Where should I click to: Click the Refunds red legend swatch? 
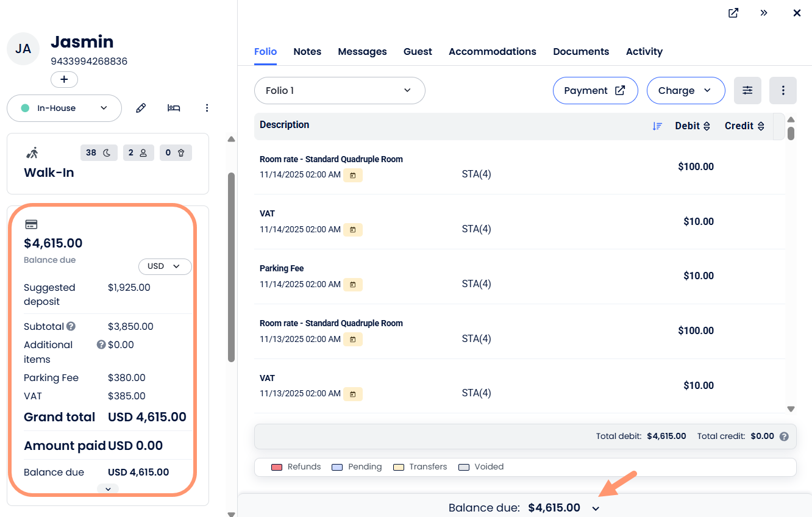[277, 467]
